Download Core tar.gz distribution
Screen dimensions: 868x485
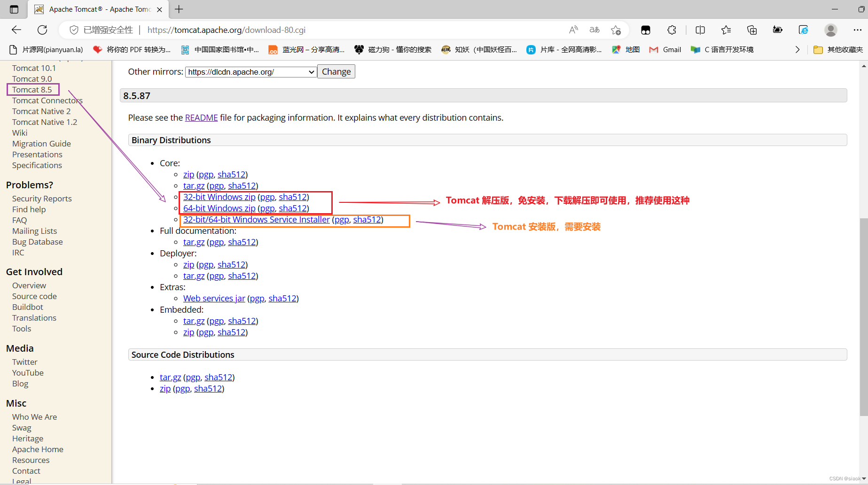click(194, 186)
